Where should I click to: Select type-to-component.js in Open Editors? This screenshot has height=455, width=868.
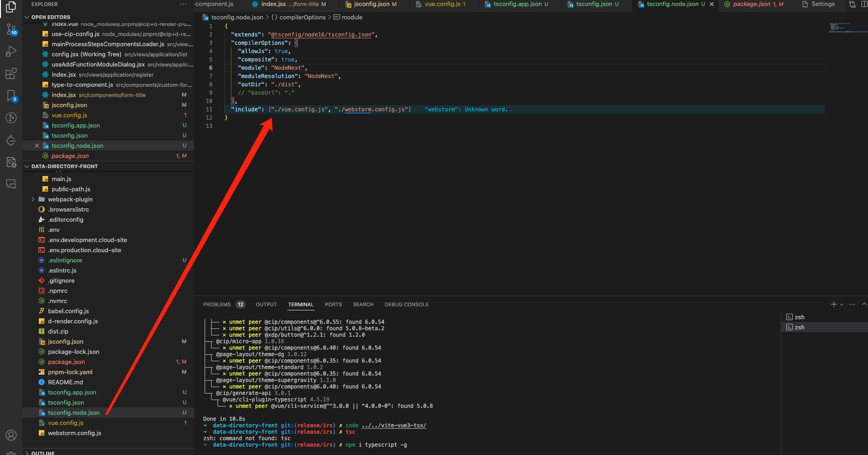point(108,85)
